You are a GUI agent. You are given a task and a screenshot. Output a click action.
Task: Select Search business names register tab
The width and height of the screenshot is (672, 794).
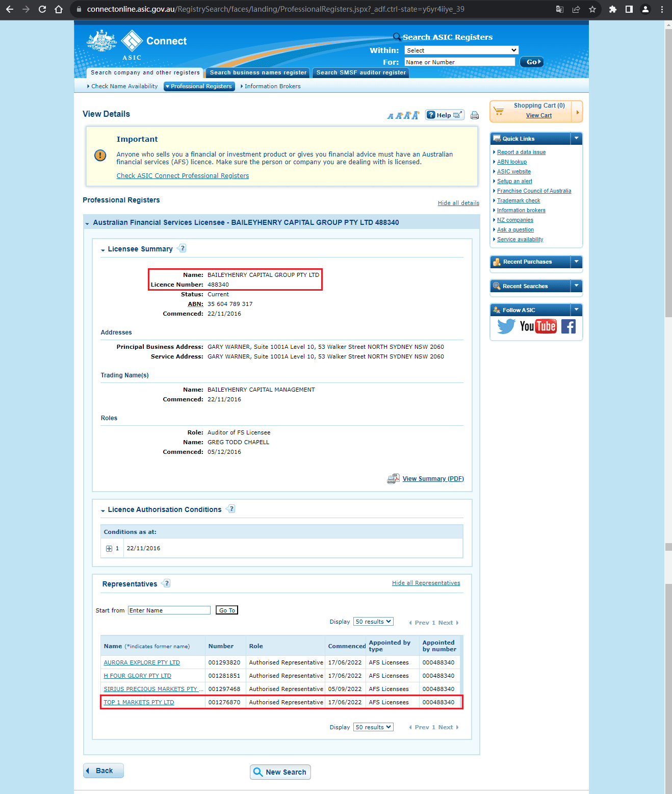click(258, 72)
